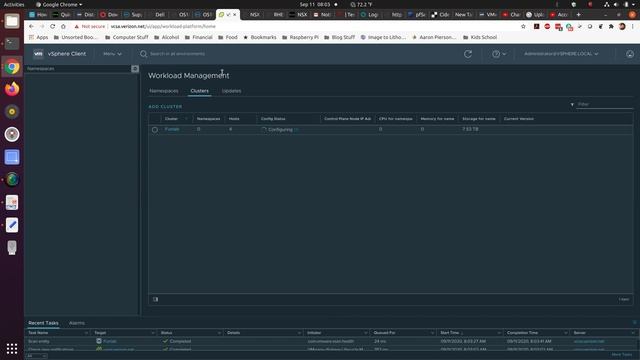Open the vSphere Menu dropdown
Screen dimensions: 640x360
pos(112,54)
